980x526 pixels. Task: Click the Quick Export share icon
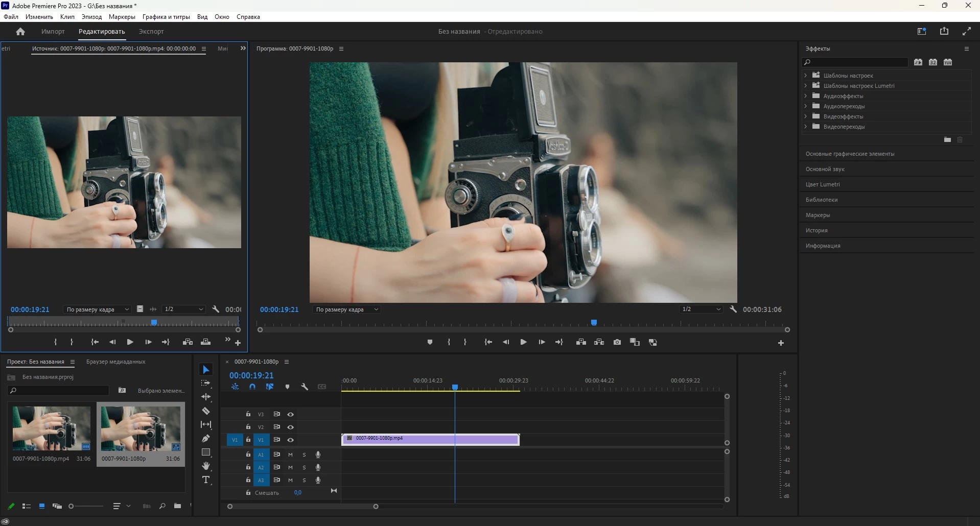tap(944, 31)
